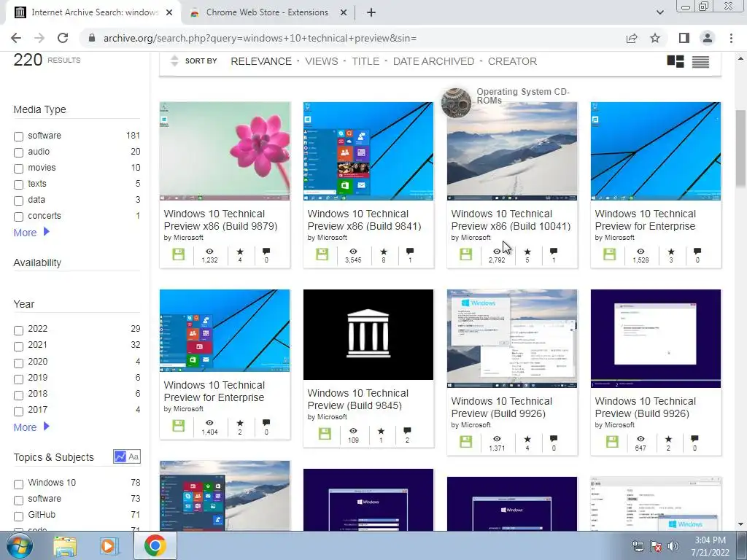Viewport: 747px width, 560px height.
Task: Switch Topics view to Aa text icon
Action: click(x=133, y=456)
